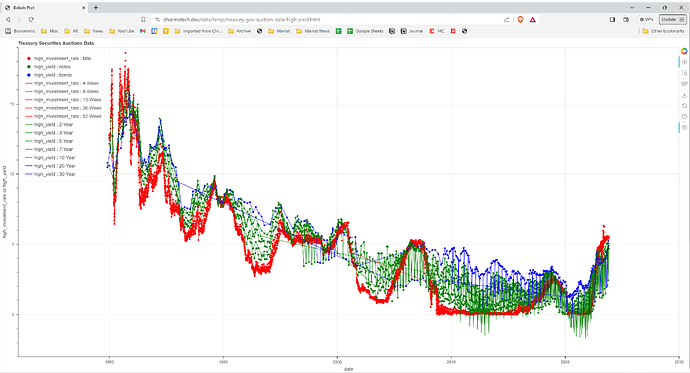Toggle legend entry high_investment_rate : 26-Week
The width and height of the screenshot is (690, 373).
point(63,108)
